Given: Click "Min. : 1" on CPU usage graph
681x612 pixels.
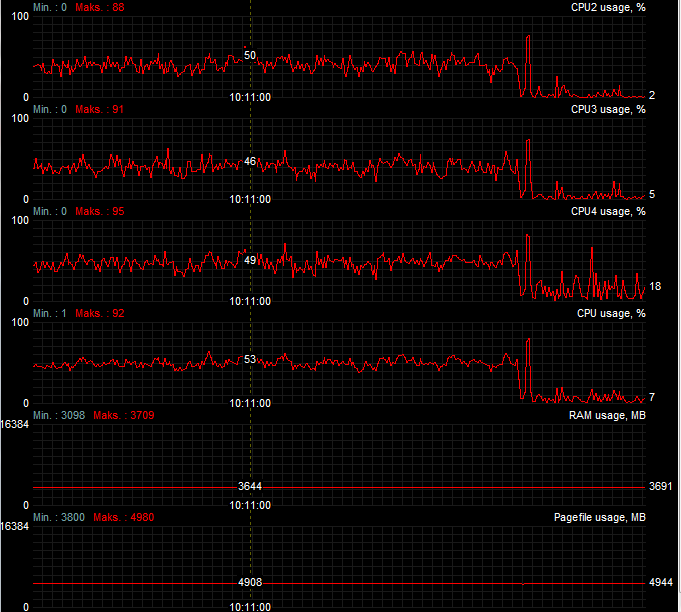Looking at the screenshot, I should 50,314.
